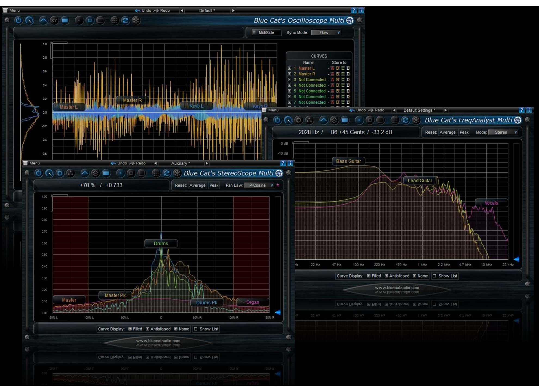Click the StereoScope filled blue rectangle icon
The width and height of the screenshot is (539, 392).
(106, 173)
